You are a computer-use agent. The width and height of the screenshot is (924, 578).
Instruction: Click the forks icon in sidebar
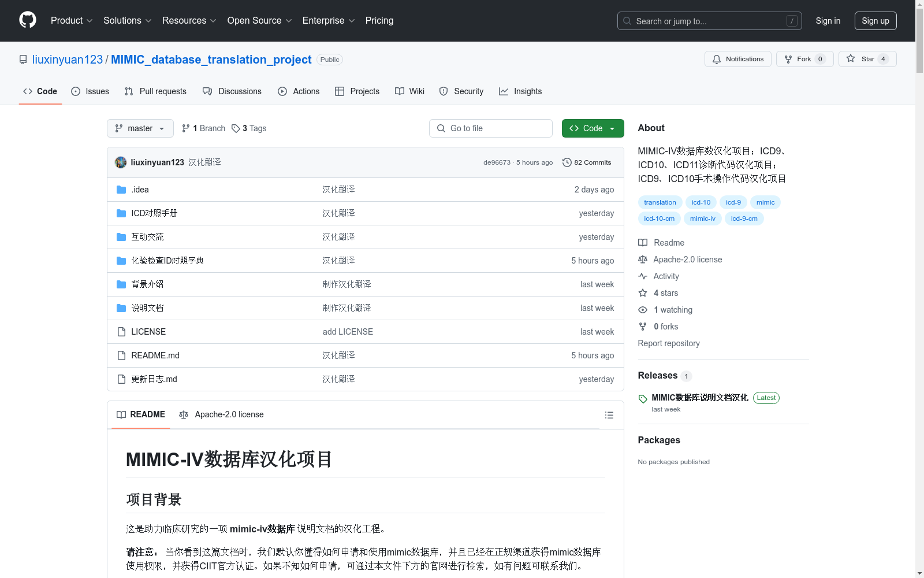pos(642,326)
